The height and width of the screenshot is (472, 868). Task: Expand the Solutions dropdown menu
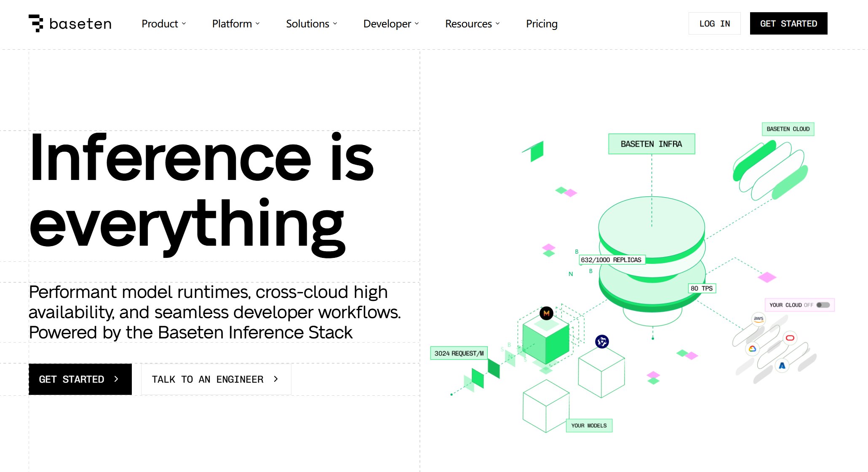[311, 24]
